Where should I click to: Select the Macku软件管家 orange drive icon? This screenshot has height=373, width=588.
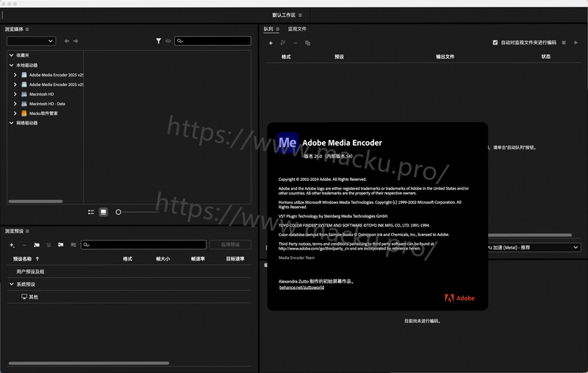click(24, 113)
